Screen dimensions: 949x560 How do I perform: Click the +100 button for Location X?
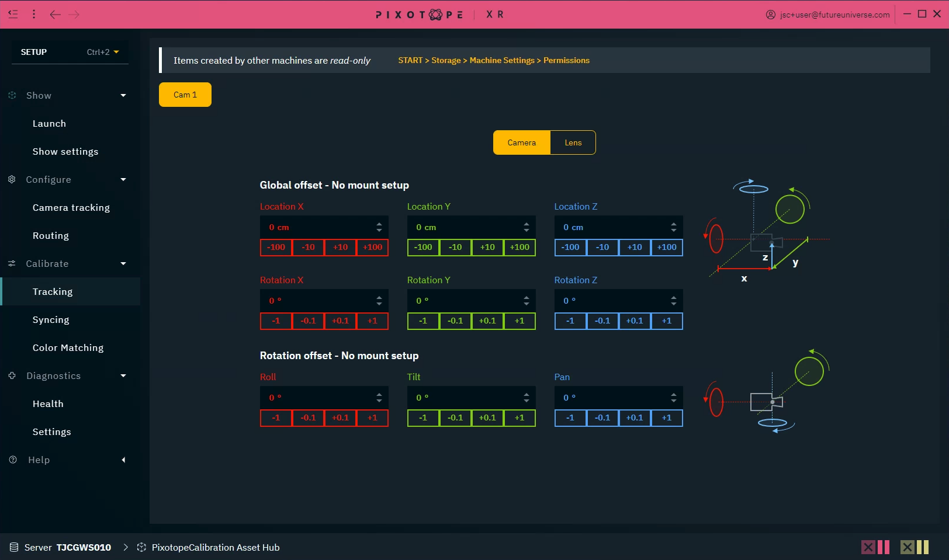tap(372, 247)
